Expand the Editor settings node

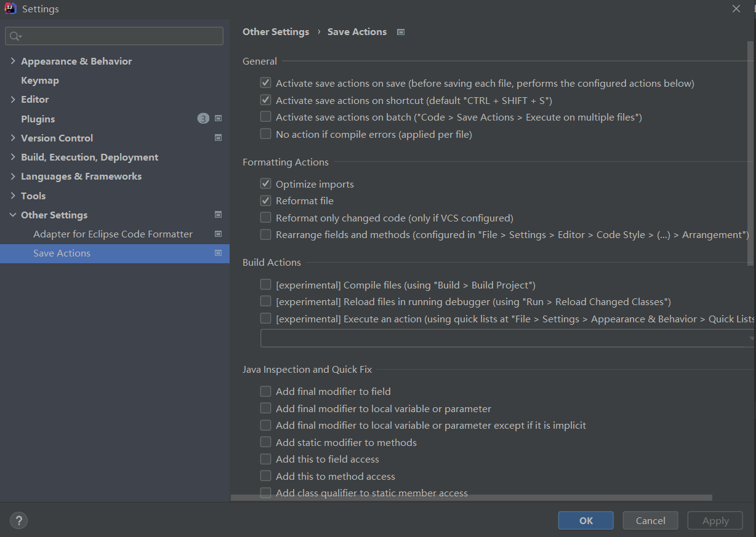click(x=13, y=99)
